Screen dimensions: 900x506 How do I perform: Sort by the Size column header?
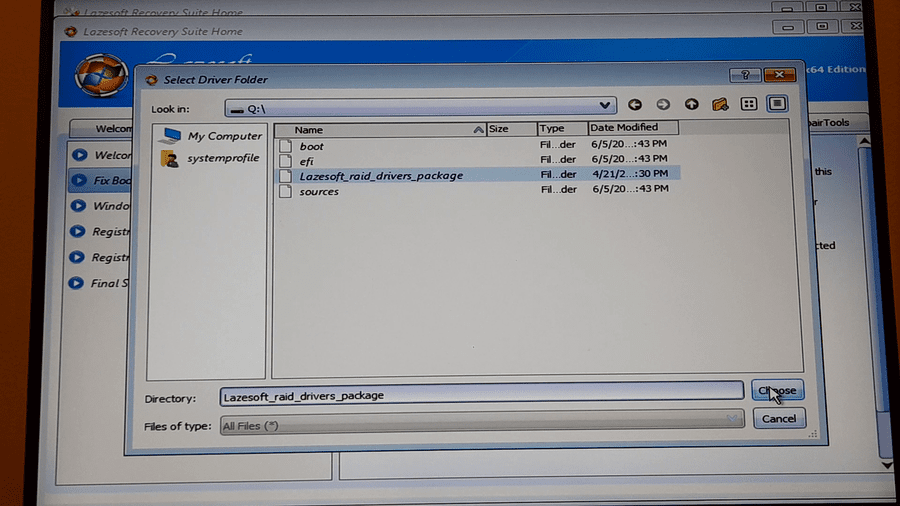[512, 129]
